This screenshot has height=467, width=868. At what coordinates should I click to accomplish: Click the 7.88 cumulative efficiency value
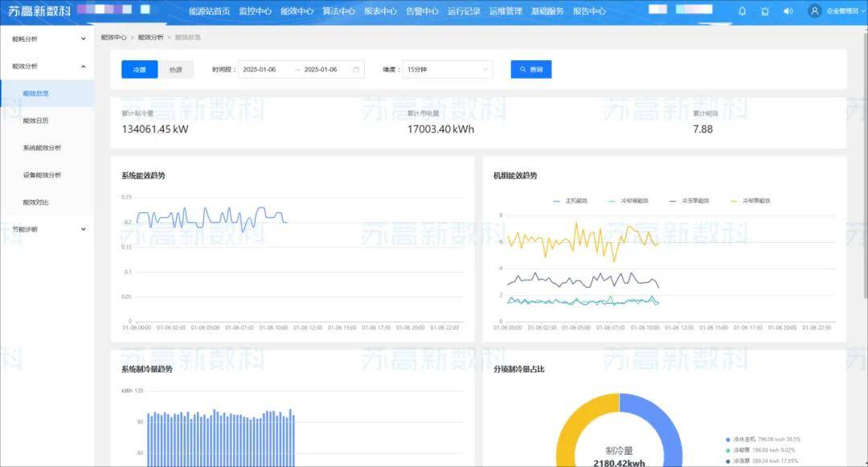702,129
